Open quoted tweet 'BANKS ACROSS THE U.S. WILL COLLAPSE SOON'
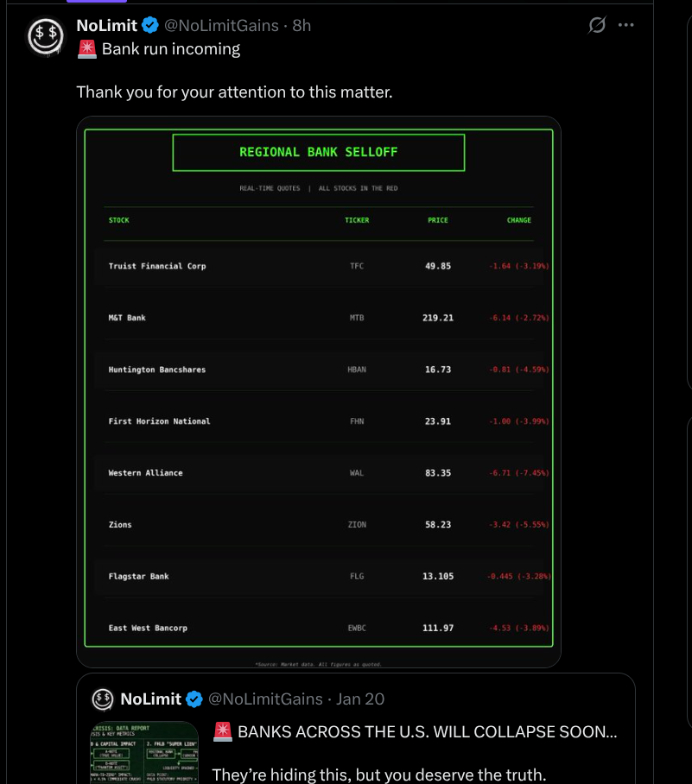 pos(427,732)
